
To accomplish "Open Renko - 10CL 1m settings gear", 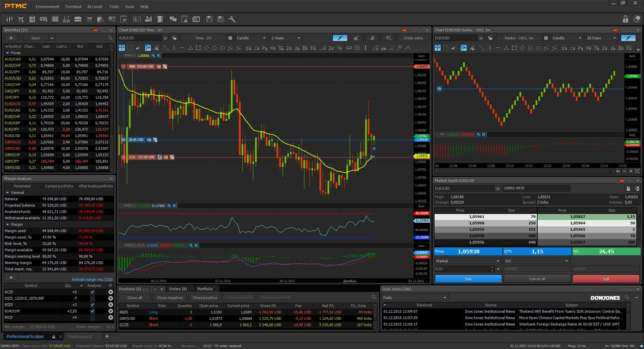I will [x=546, y=38].
